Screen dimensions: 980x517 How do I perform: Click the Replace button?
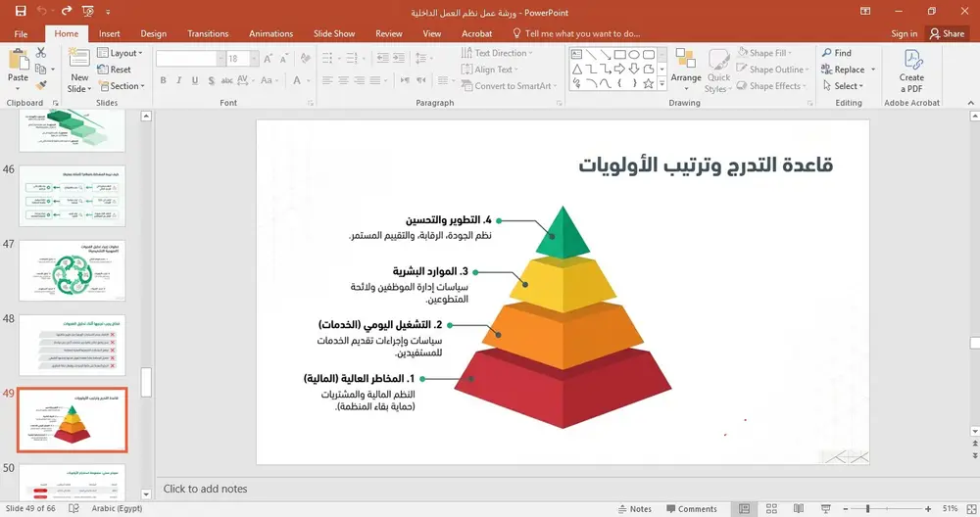pos(843,70)
